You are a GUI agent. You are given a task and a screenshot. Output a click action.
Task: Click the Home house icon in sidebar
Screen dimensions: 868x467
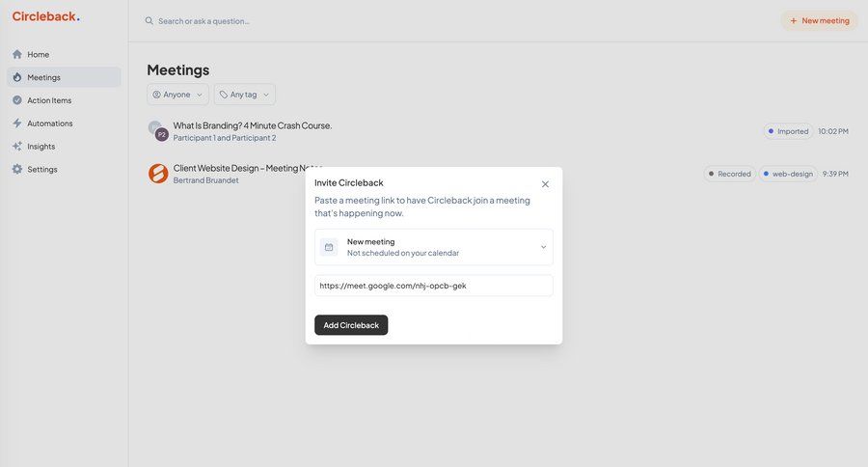[17, 54]
